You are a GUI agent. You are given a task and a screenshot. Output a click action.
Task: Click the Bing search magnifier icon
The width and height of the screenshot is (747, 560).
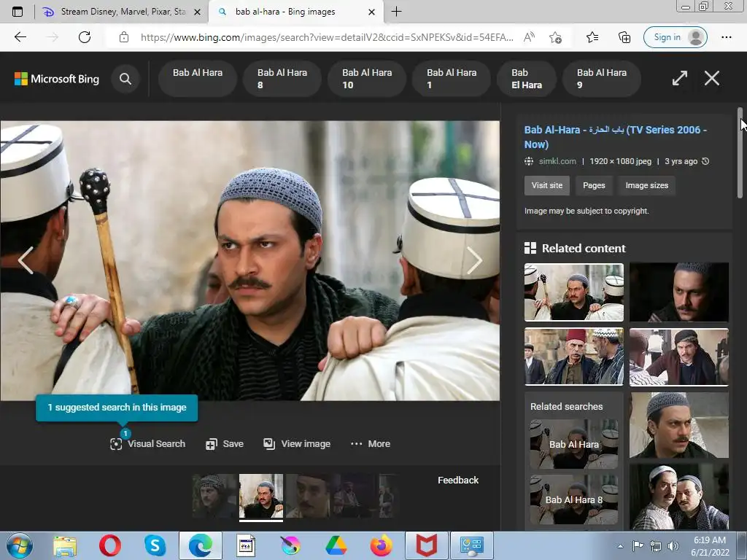pos(125,79)
